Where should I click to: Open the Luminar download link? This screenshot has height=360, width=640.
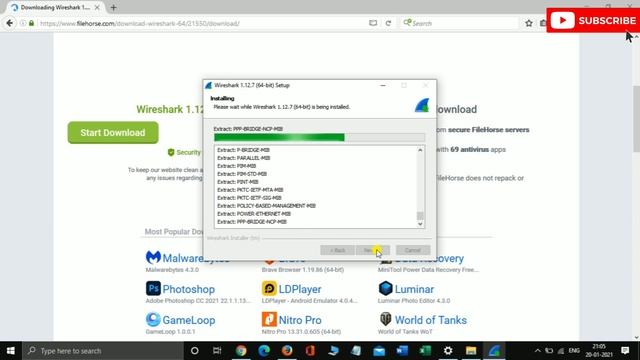(414, 289)
